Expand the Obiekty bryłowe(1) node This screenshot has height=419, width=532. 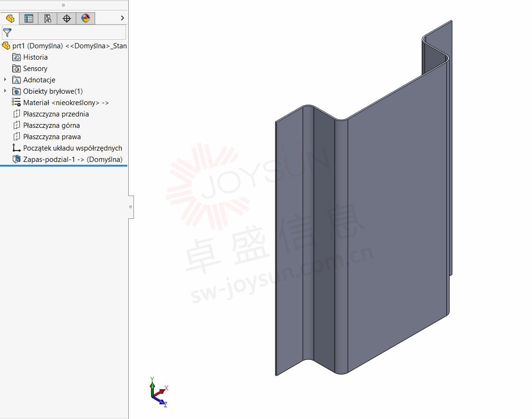pyautogui.click(x=5, y=91)
